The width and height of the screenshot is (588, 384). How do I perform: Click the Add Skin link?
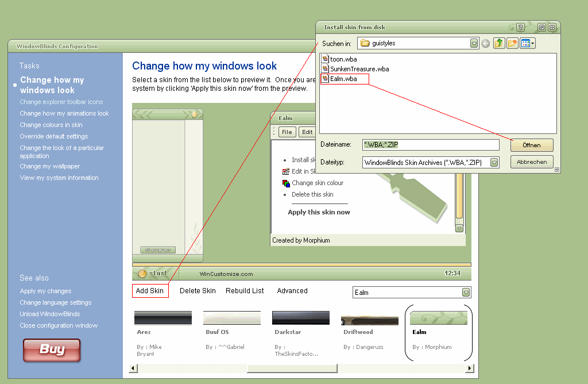coord(150,291)
